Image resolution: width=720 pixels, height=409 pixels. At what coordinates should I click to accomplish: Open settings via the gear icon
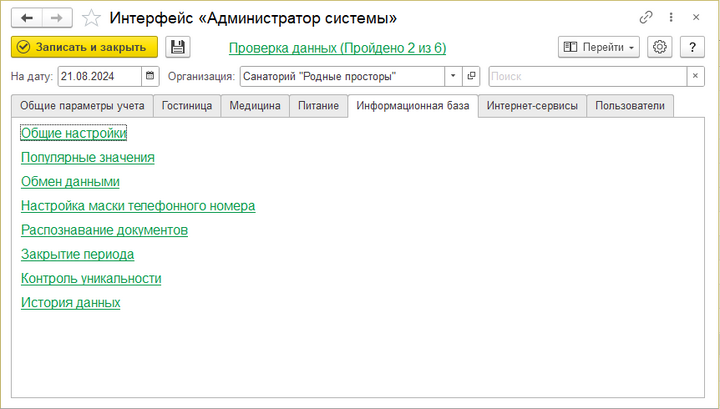(x=659, y=47)
